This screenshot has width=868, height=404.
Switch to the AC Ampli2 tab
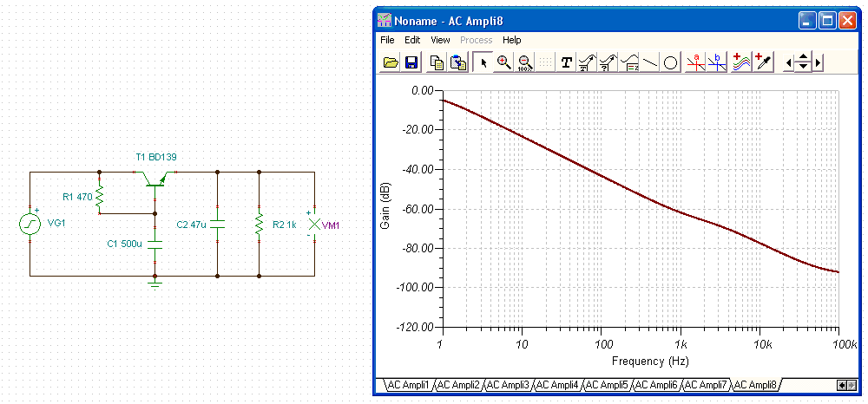(x=459, y=384)
